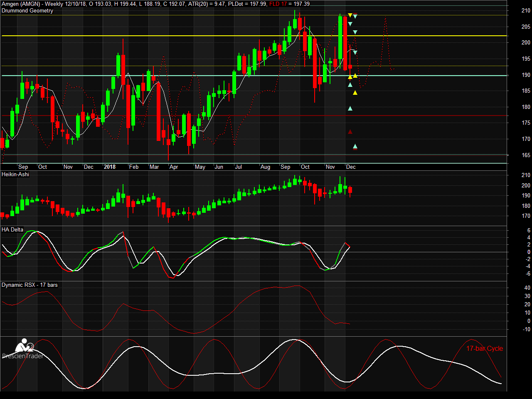Click the 195 price axis label
Screen dimensions: 532x399
coord(526,59)
